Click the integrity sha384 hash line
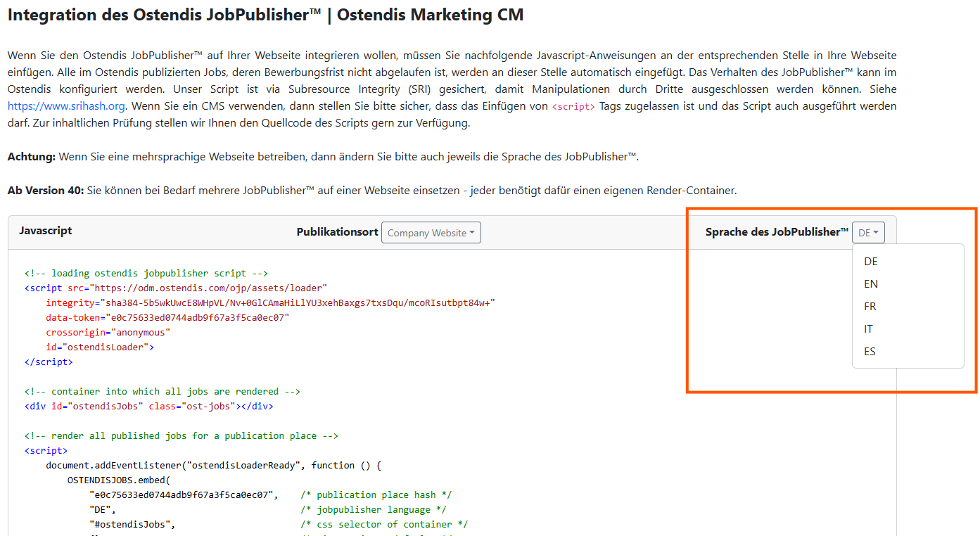 click(x=270, y=302)
